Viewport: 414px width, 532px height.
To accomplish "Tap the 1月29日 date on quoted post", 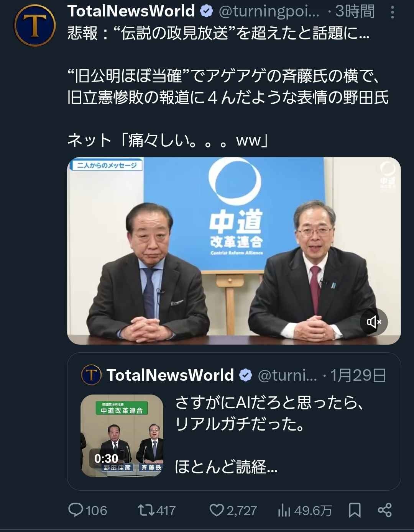I will pos(358,375).
